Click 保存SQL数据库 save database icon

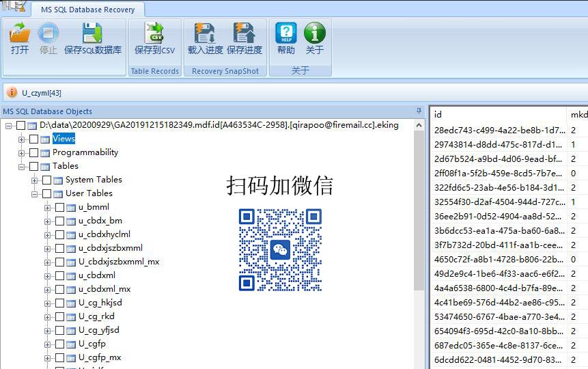(92, 33)
